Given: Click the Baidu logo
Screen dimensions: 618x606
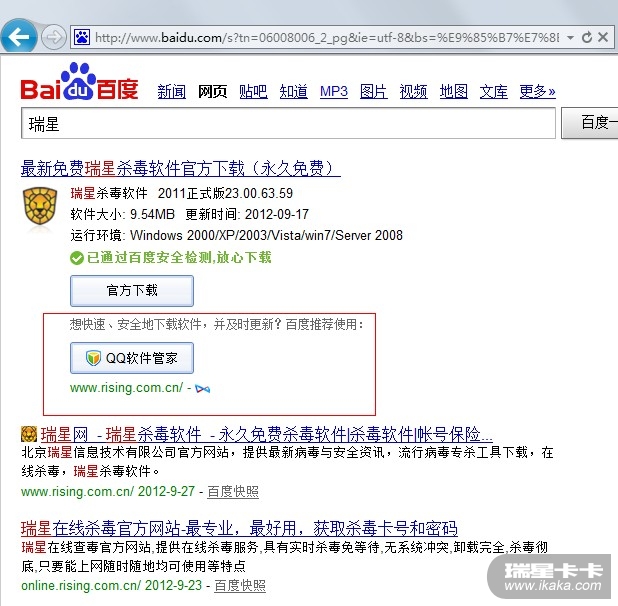Looking at the screenshot, I should (x=80, y=82).
